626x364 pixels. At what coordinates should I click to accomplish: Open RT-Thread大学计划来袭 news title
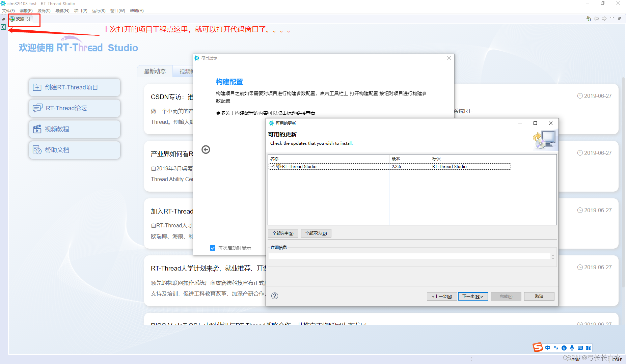tap(208, 269)
